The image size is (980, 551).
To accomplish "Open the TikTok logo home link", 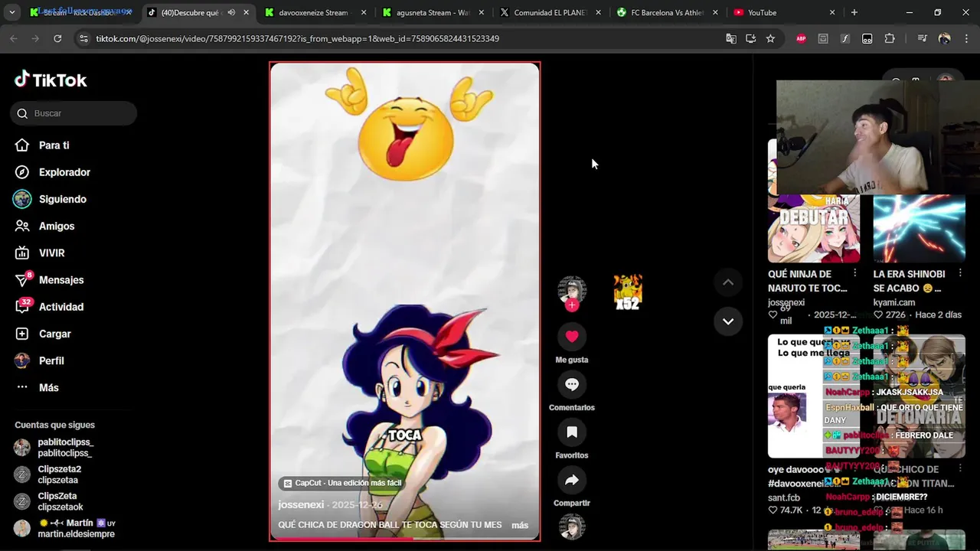I will [51, 80].
